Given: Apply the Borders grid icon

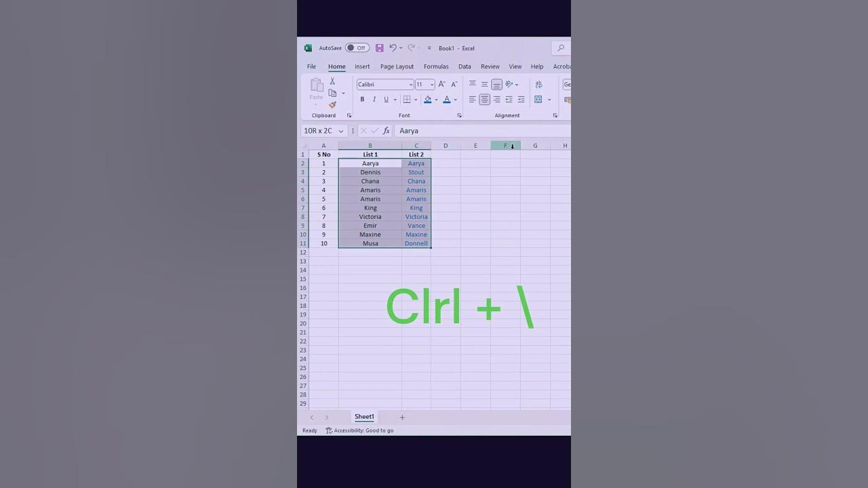Looking at the screenshot, I should (x=407, y=100).
